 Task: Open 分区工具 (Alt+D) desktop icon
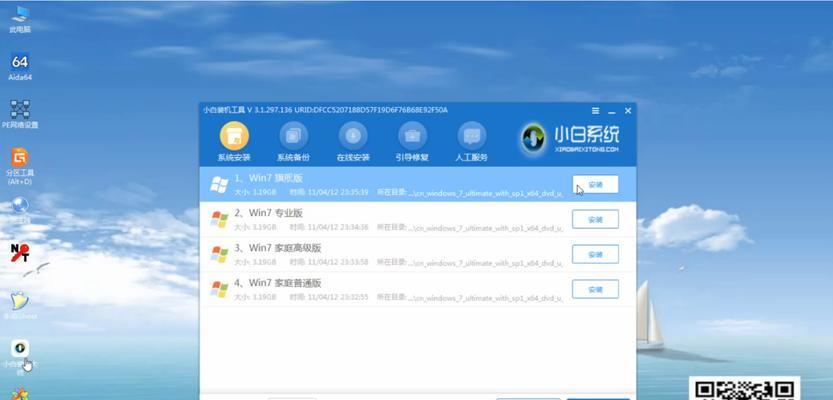20,166
